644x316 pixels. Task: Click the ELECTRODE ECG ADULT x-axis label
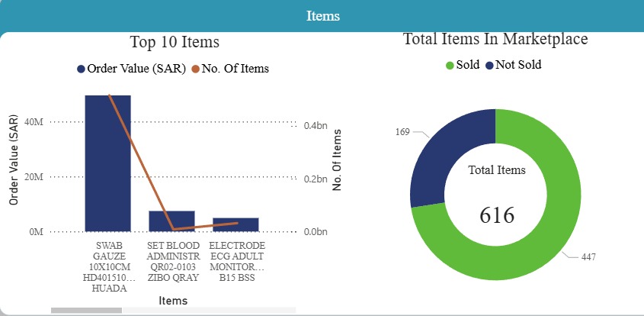click(x=236, y=262)
